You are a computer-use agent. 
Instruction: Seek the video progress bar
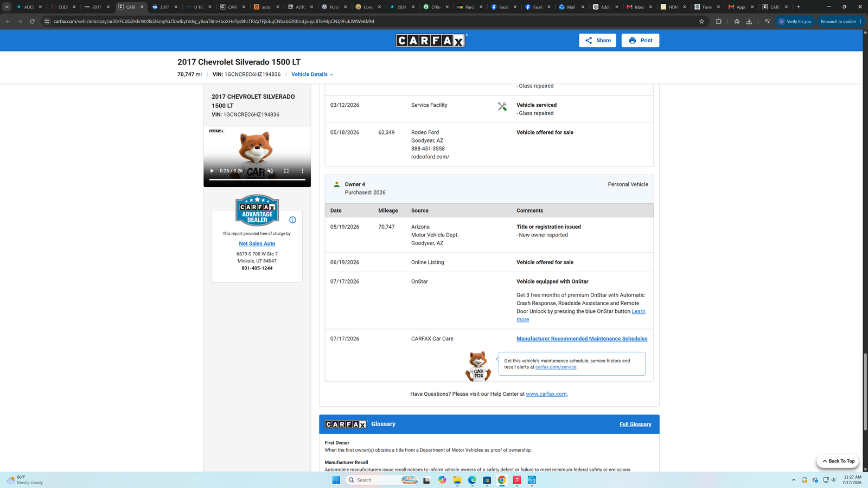point(257,179)
